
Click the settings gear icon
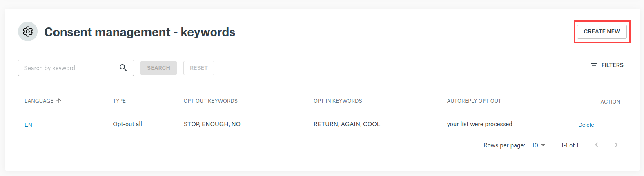click(x=28, y=31)
